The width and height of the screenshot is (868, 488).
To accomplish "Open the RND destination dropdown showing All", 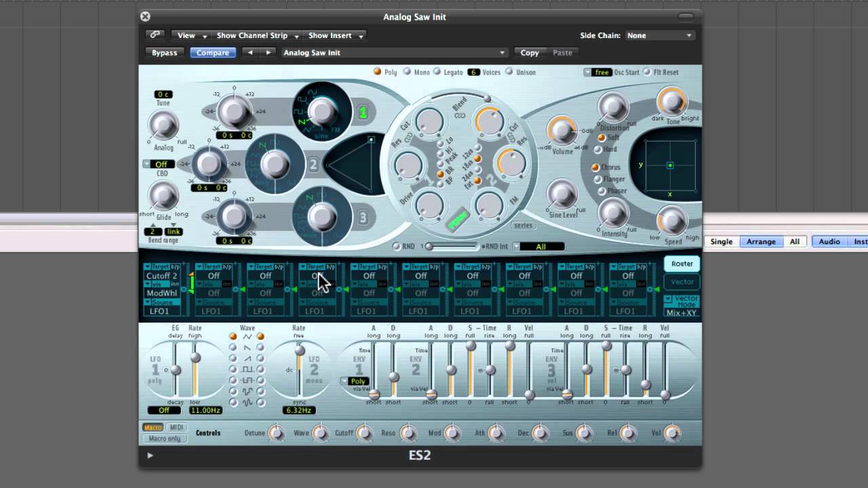I will pyautogui.click(x=538, y=247).
